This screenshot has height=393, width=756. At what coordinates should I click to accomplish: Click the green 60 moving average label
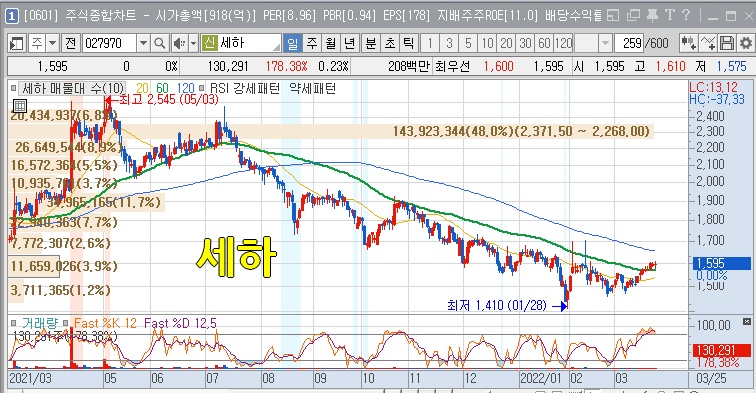pos(162,88)
